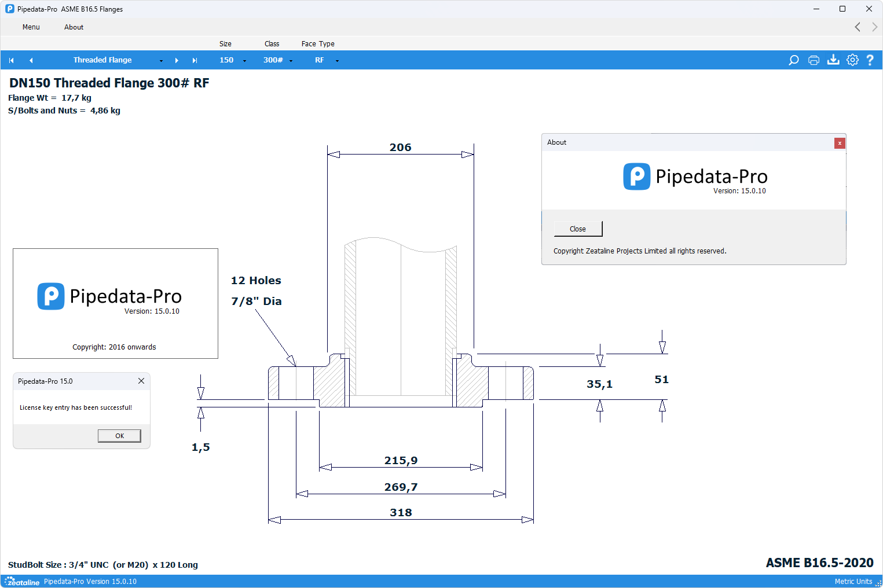Click the download/export icon

click(833, 60)
